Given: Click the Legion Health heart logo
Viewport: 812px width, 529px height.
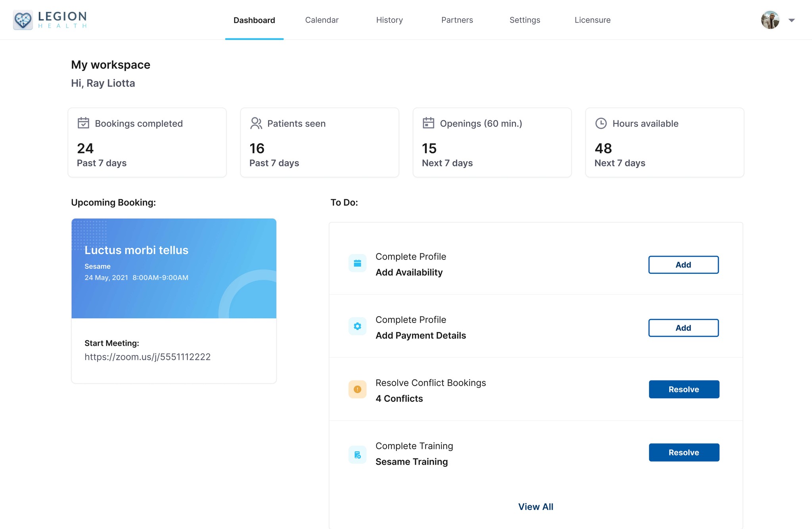Looking at the screenshot, I should pos(23,20).
